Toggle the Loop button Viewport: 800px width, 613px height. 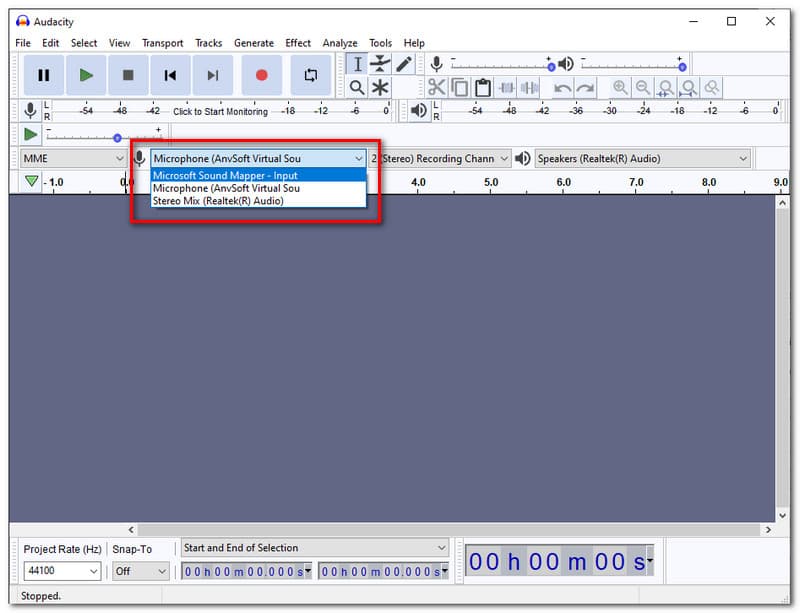coord(311,76)
